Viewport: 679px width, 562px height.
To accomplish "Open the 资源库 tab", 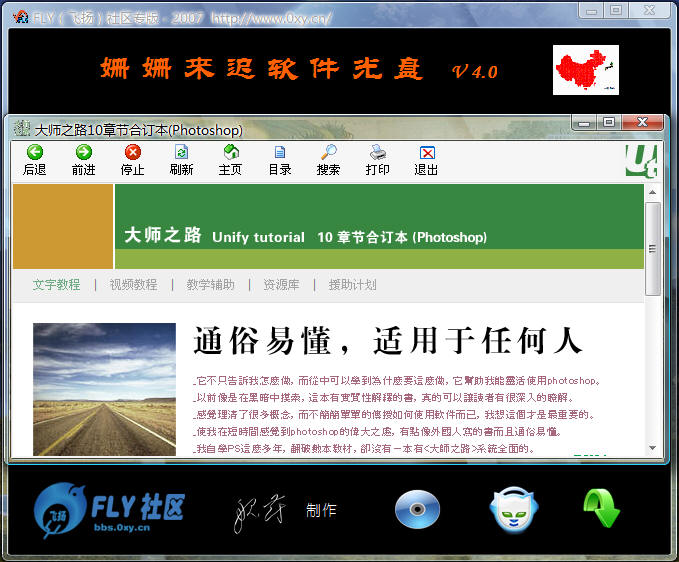I will tap(281, 284).
